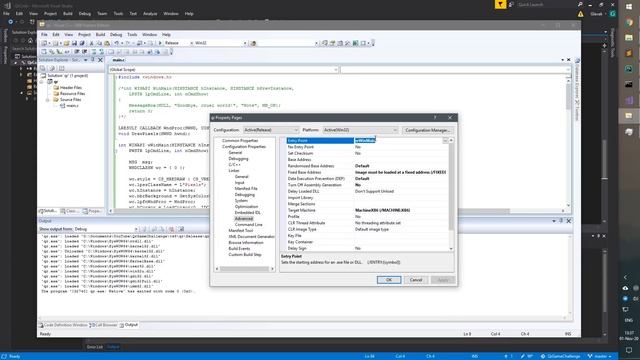This screenshot has width=640, height=360.
Task: Click the CLR Image Type property row
Action: (x=367, y=229)
